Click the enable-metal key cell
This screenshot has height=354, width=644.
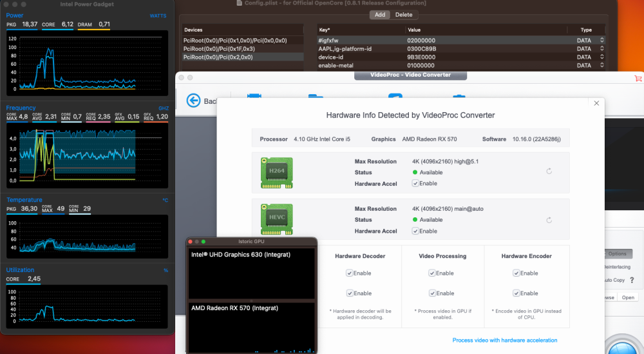[336, 65]
